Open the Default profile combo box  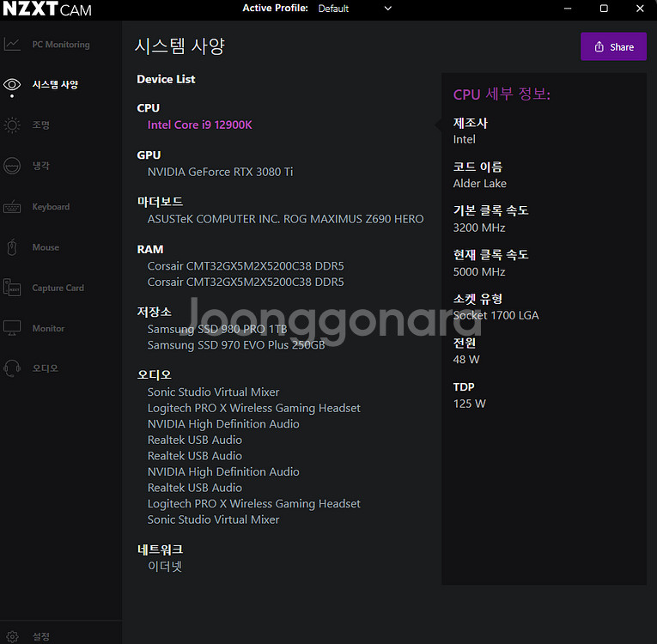355,9
